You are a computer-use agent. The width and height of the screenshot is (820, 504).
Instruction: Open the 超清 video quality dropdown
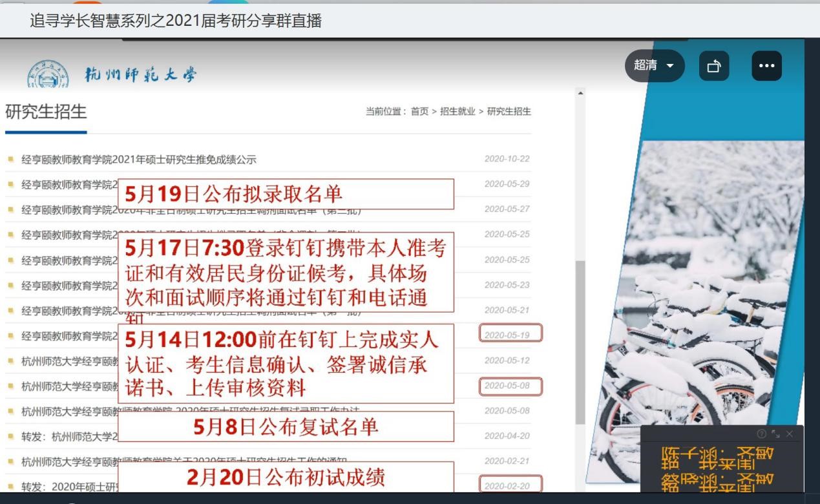point(654,66)
